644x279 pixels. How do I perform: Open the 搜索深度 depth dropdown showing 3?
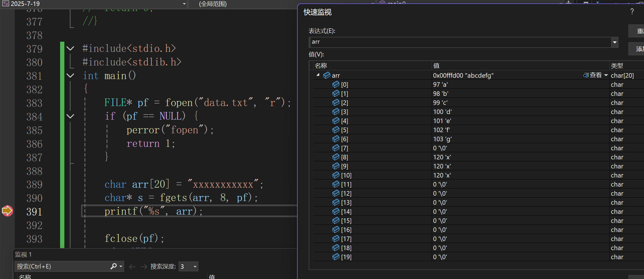[x=188, y=267]
